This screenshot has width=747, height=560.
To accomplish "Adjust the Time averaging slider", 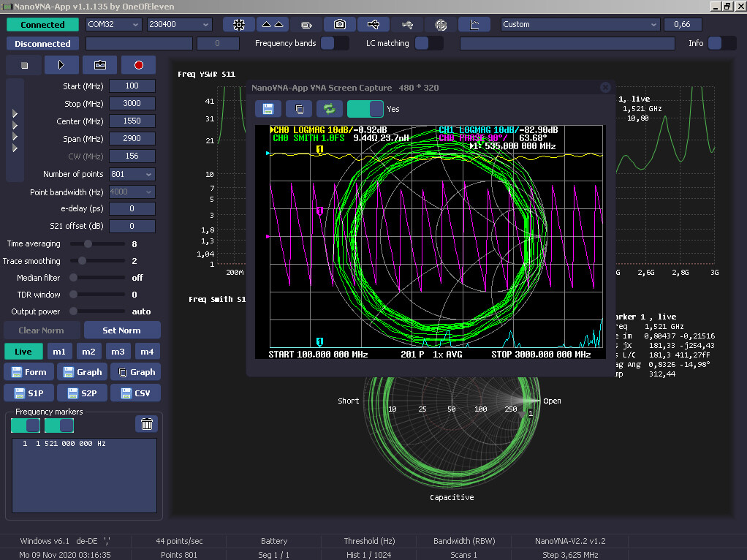I will 97,244.
